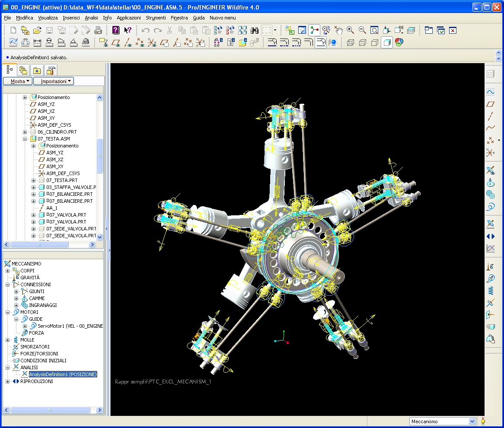Click the datum plane tool in right toolbar

[x=491, y=104]
